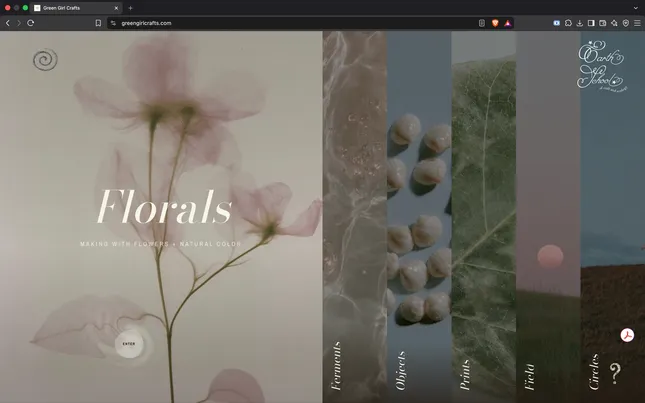The image size is (645, 403).
Task: Bookmark this page icon
Action: (98, 23)
